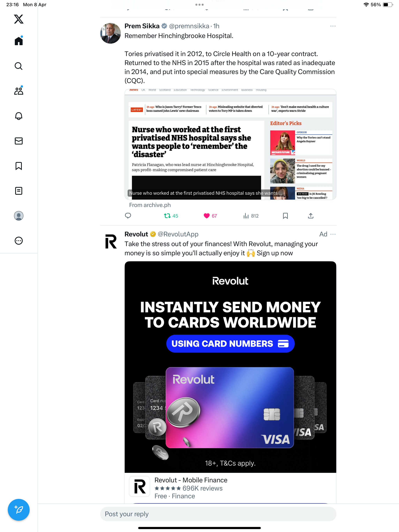
Task: Focus the Post your reply field
Action: point(218,514)
